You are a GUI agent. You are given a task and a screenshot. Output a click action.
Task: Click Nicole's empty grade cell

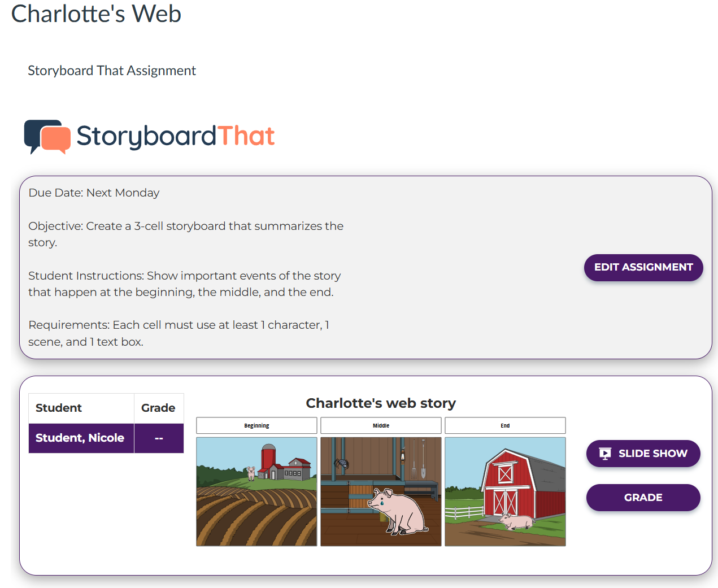[159, 438]
